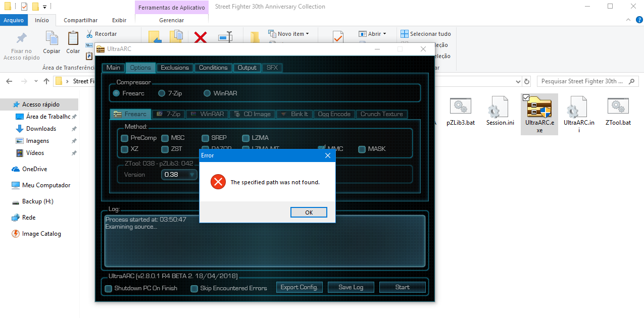
Task: Enable the MASK method checkbox
Action: point(362,149)
